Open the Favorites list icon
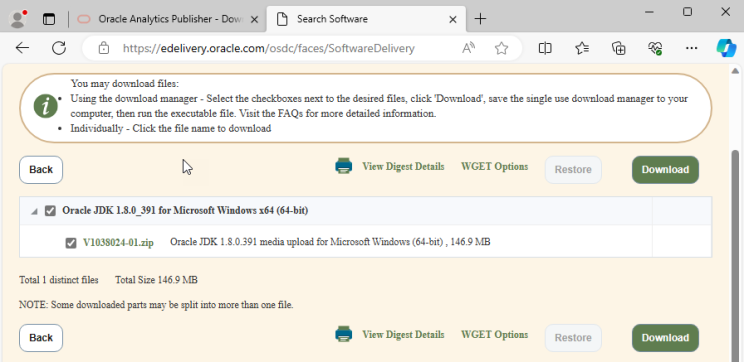 pyautogui.click(x=582, y=48)
